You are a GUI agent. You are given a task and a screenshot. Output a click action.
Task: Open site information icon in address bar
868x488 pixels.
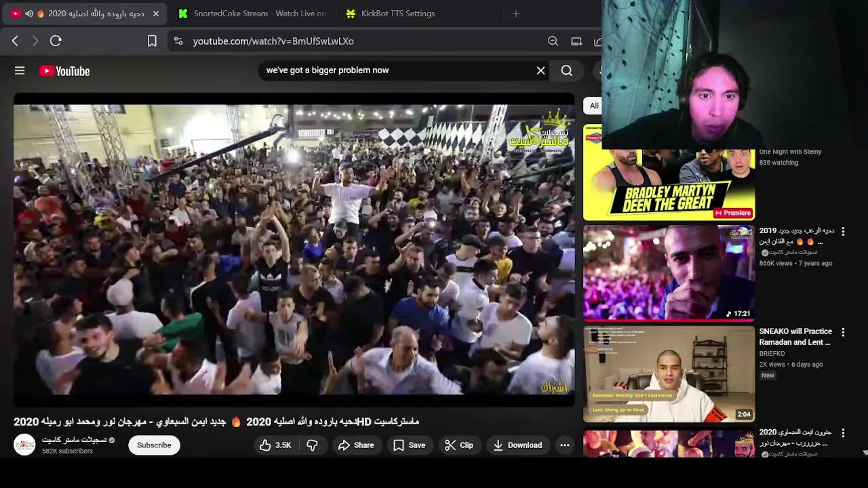click(x=178, y=41)
